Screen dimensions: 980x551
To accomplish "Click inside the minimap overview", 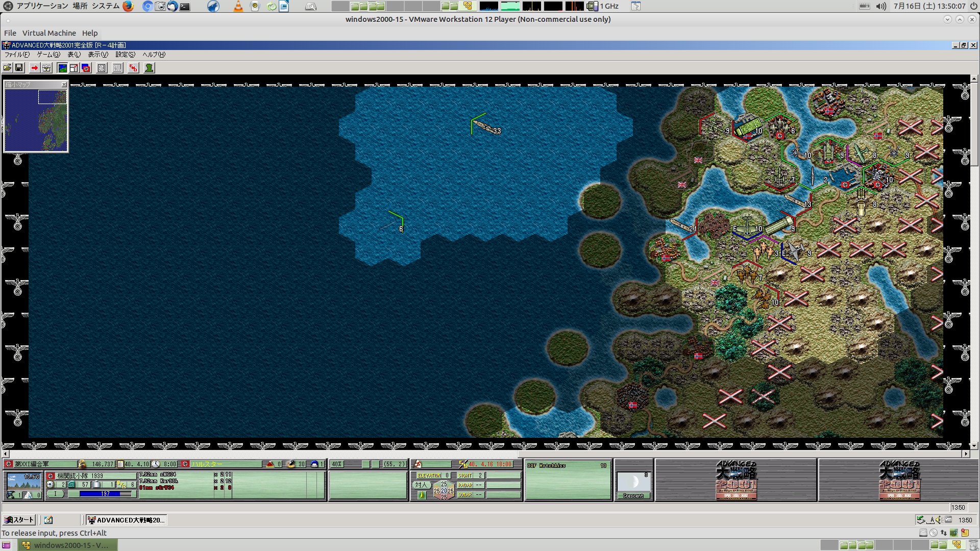I will (x=36, y=120).
